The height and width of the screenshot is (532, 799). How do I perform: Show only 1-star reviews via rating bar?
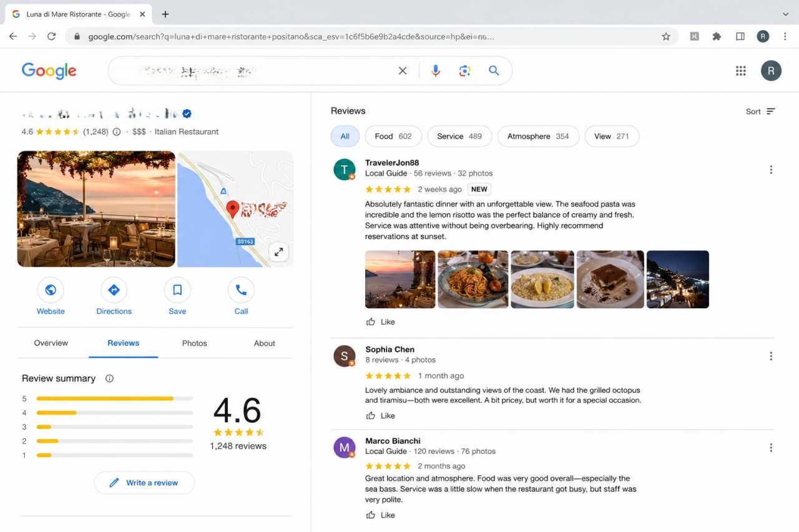[114, 455]
